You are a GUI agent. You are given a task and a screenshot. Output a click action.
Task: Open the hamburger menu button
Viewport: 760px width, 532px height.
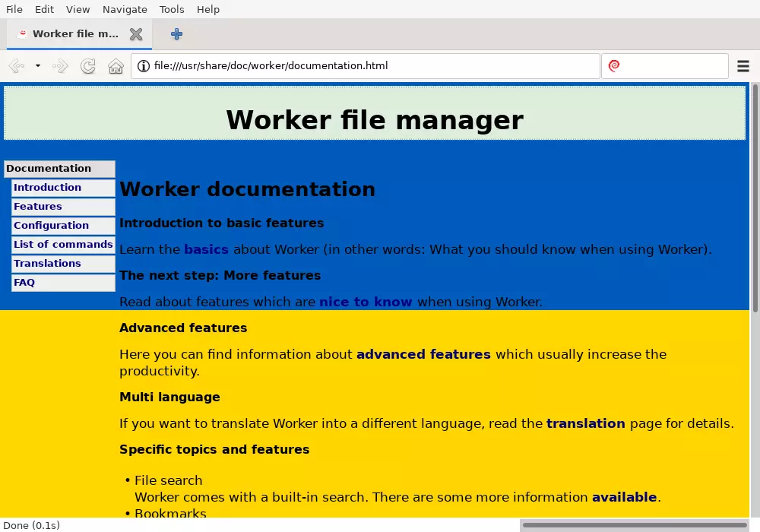(x=743, y=66)
